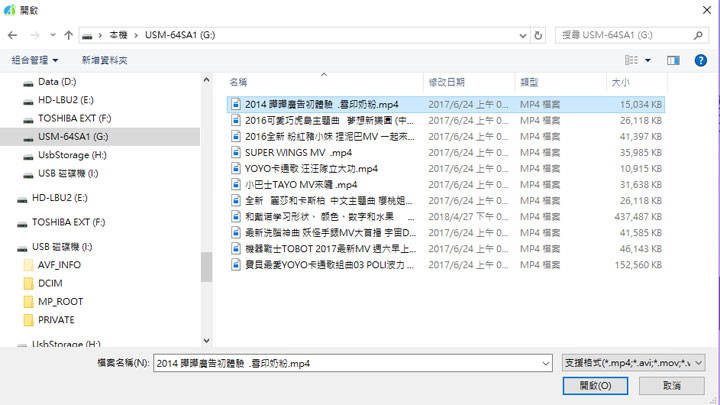
Task: Close the 開啟 dialog
Action: point(707,10)
